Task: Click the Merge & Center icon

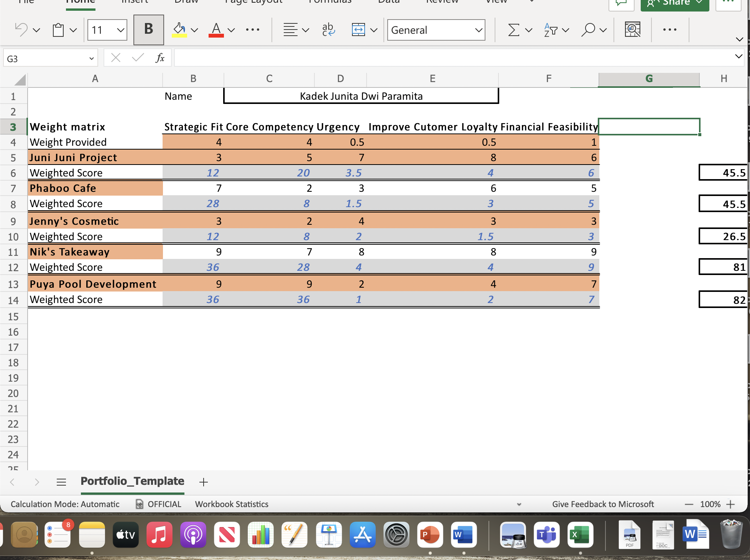Action: point(359,30)
